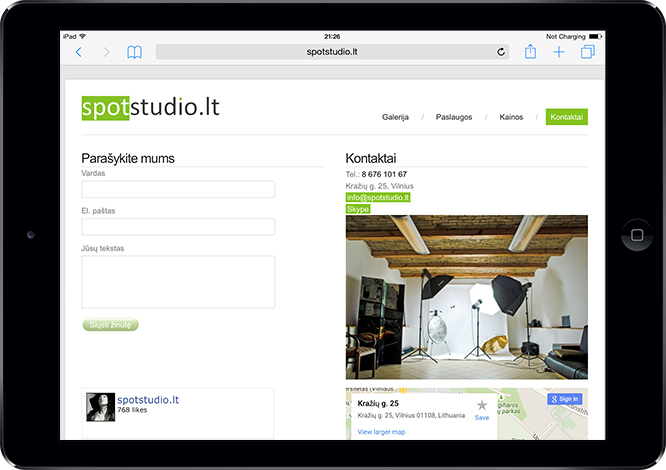The image size is (666, 470).
Task: Click the Google Sign in button
Action: [x=564, y=399]
